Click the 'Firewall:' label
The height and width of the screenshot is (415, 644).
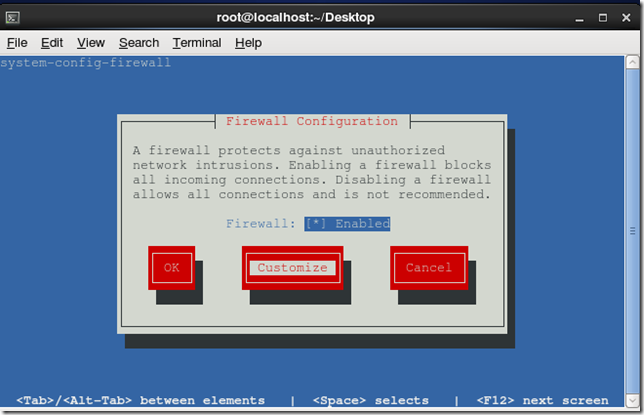[261, 224]
